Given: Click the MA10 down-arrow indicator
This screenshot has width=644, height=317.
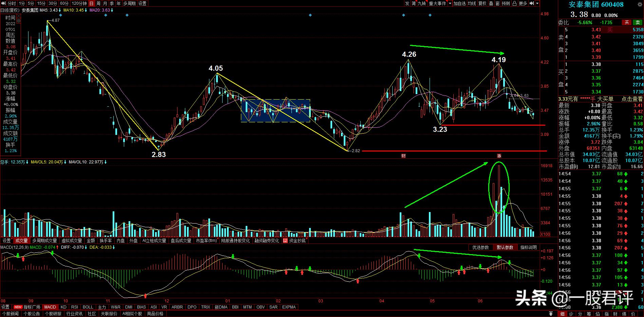Looking at the screenshot, I should pos(87,10).
